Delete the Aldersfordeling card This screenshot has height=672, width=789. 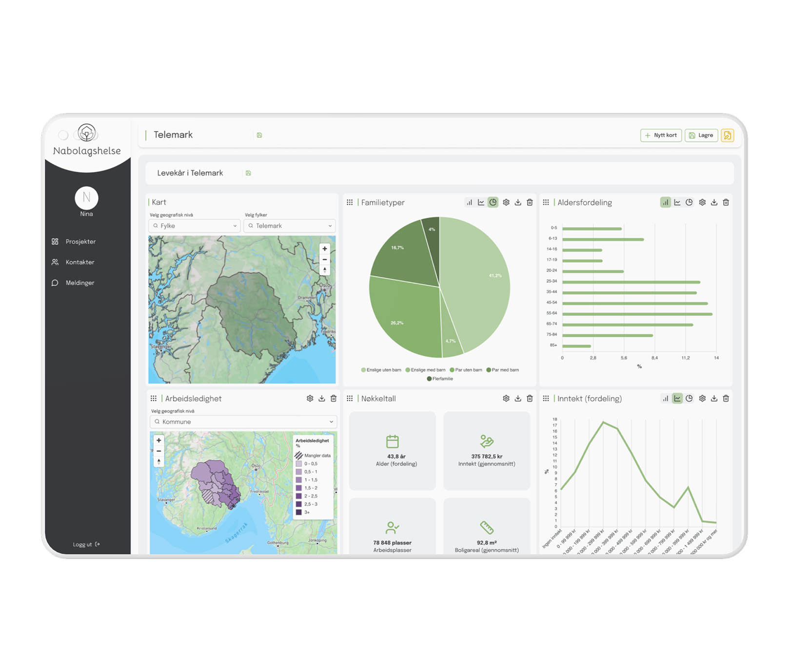point(726,202)
